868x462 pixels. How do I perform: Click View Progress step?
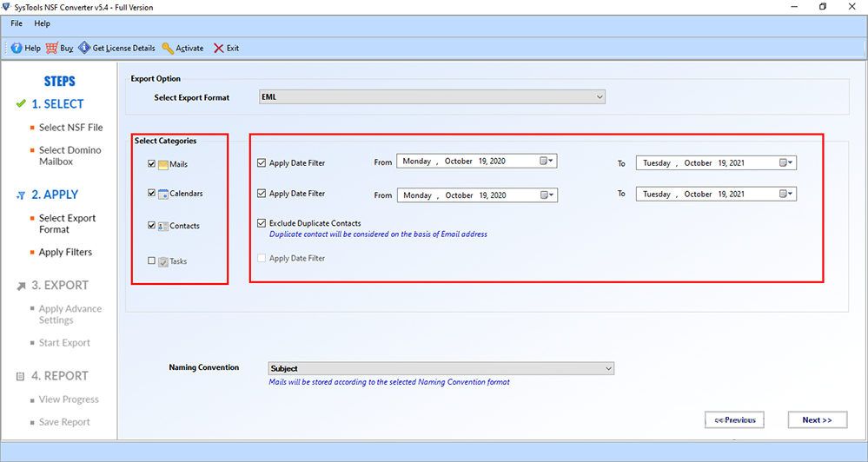click(x=69, y=399)
